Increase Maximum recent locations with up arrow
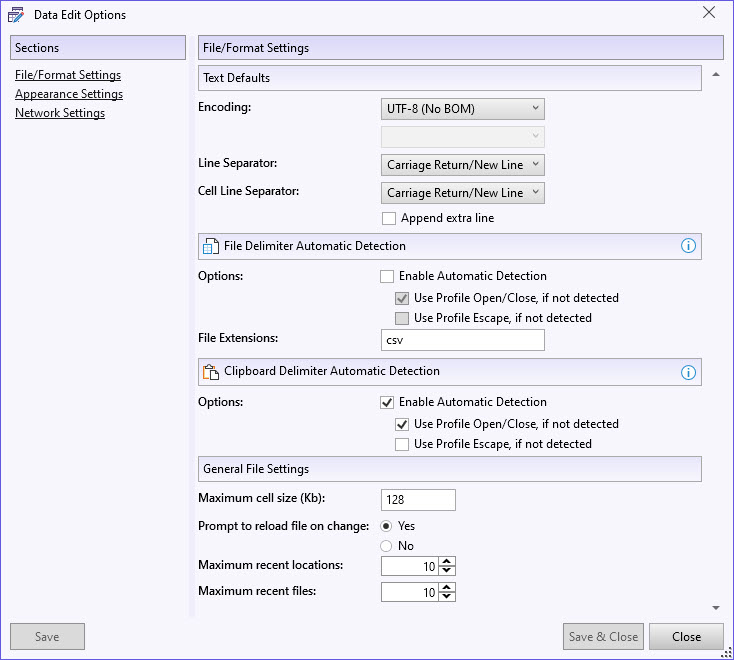 pyautogui.click(x=447, y=561)
